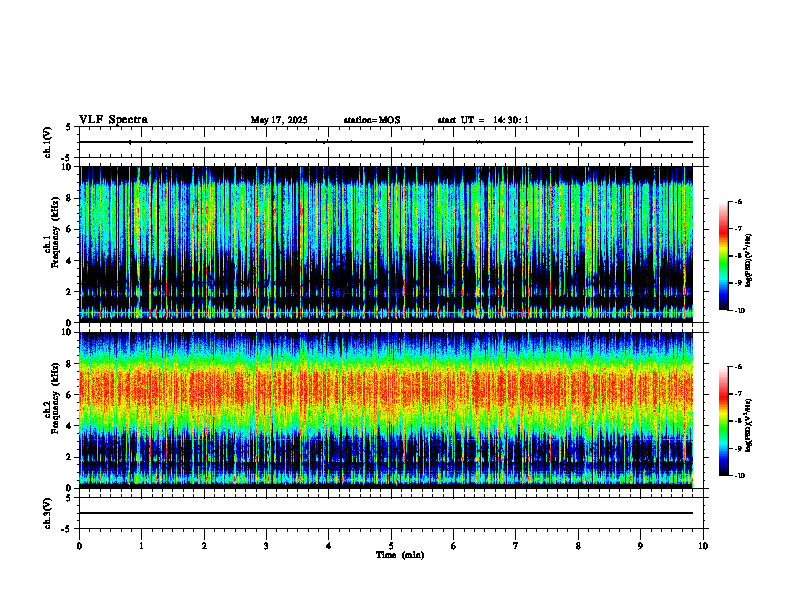Image resolution: width=792 pixels, height=612 pixels.
Task: Click time axis tick label '5'
Action: [x=391, y=546]
